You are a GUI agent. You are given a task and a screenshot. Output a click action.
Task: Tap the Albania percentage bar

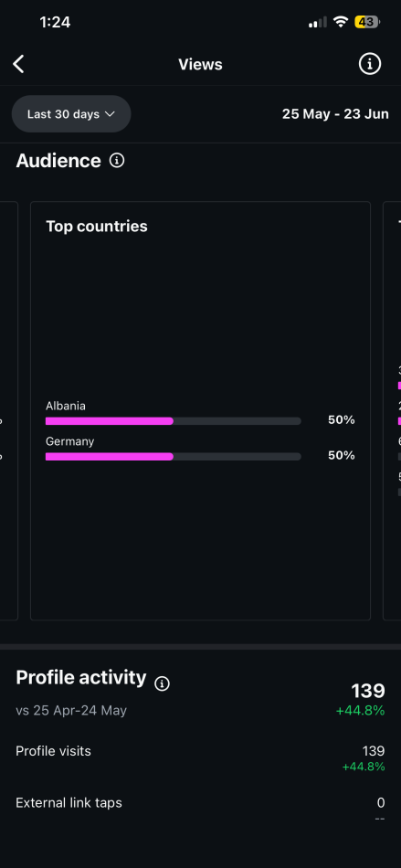tap(174, 421)
